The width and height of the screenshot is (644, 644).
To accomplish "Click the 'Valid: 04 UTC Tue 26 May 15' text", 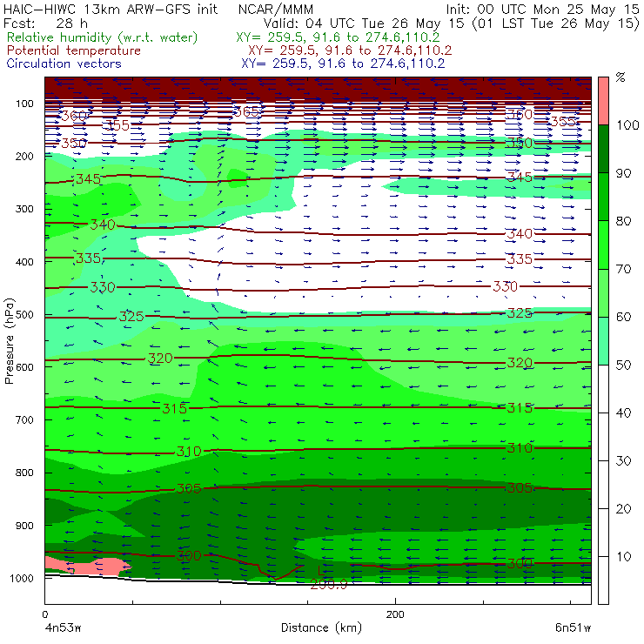I will [x=364, y=23].
